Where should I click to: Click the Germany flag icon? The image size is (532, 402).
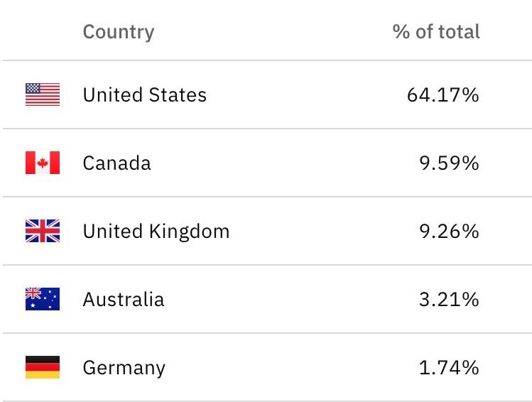[x=43, y=367]
